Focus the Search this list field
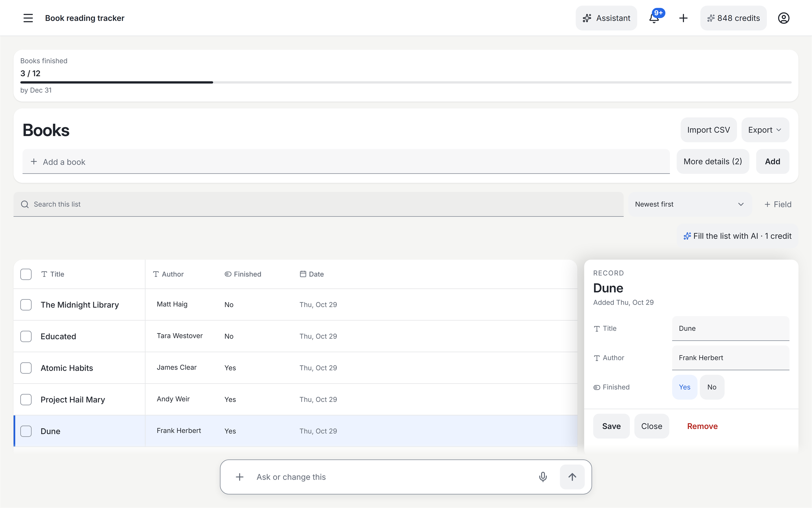 318,204
